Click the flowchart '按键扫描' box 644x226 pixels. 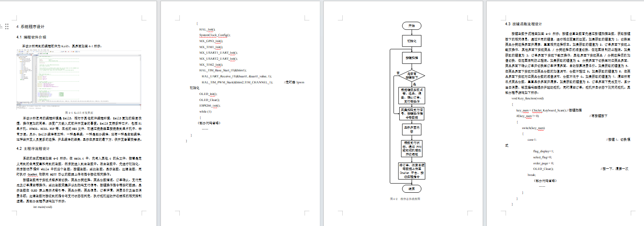pyautogui.click(x=412, y=58)
